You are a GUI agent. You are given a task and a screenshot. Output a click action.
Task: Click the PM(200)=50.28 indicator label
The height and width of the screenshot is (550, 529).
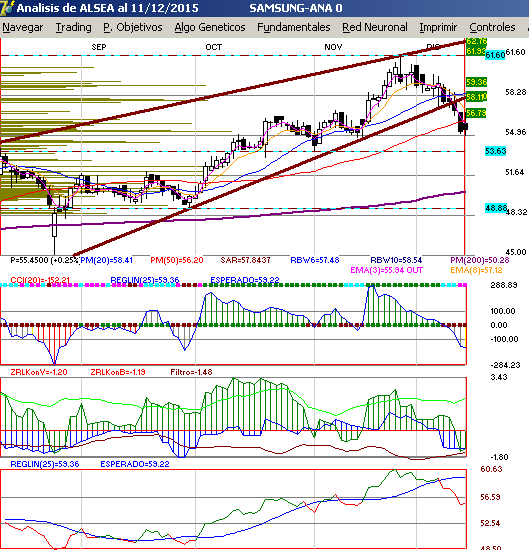pyautogui.click(x=480, y=260)
